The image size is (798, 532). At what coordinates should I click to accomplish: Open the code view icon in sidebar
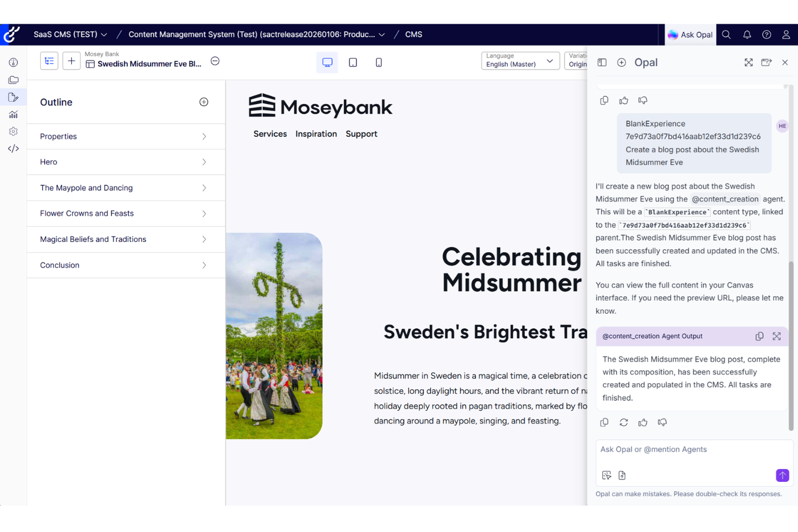click(13, 148)
